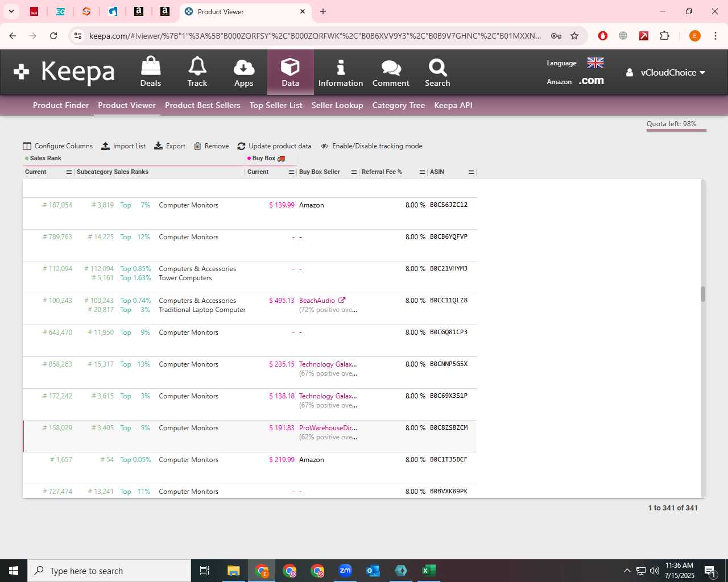Click price $ 495.13
This screenshot has width=728, height=582.
[x=282, y=301]
